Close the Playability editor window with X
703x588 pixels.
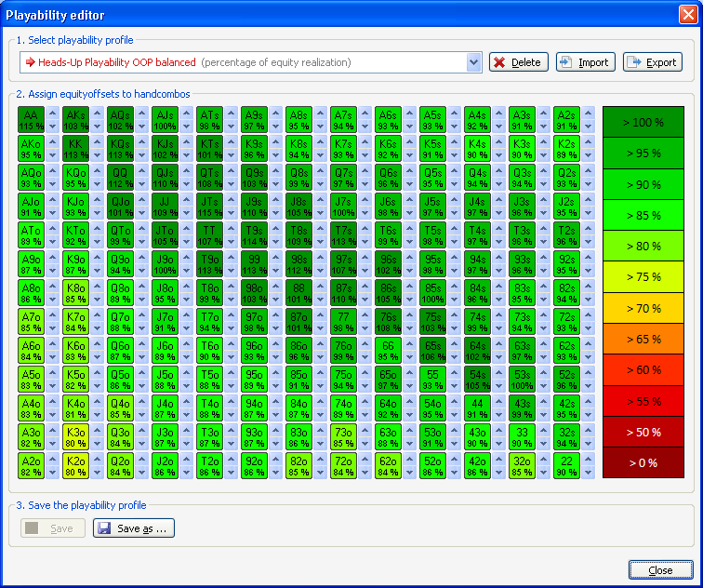[x=688, y=14]
